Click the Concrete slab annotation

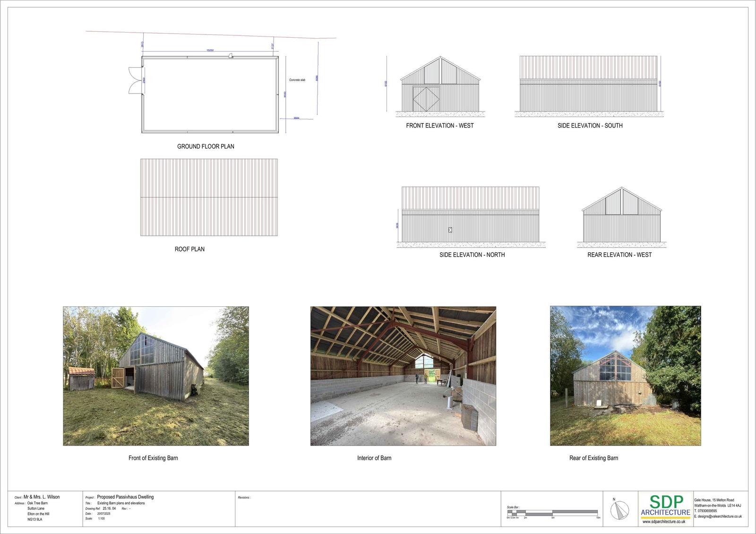pyautogui.click(x=297, y=80)
